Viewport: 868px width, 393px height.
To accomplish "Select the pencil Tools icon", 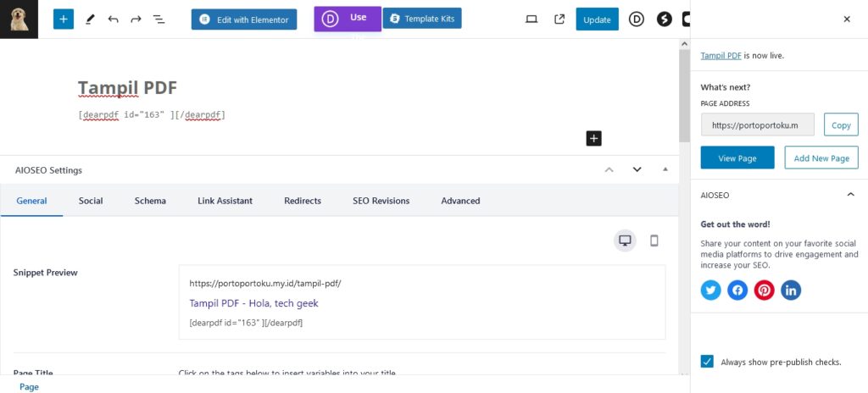I will (90, 19).
